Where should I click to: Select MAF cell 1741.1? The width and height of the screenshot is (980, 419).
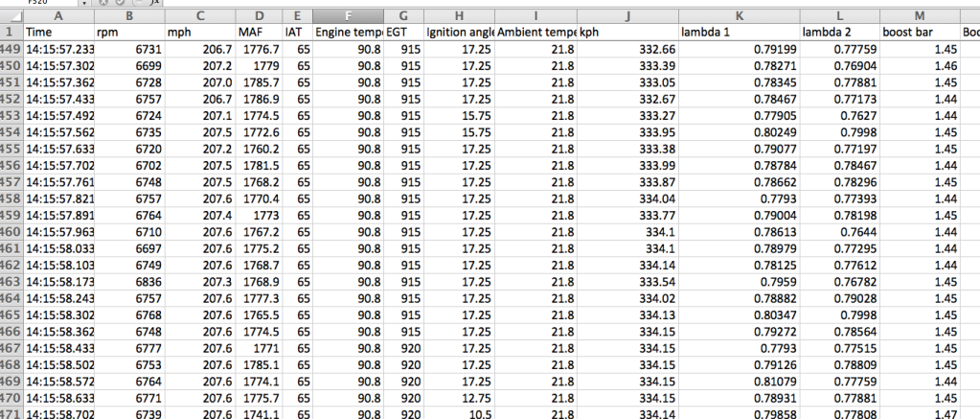[x=260, y=414]
